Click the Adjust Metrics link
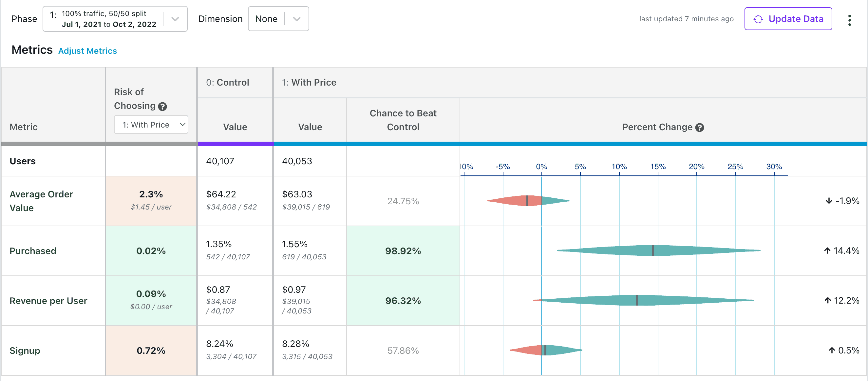Viewport: 868px width, 381px height. 87,51
